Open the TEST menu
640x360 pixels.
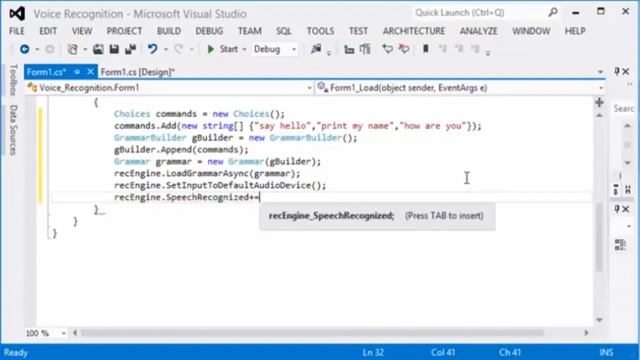pos(358,31)
